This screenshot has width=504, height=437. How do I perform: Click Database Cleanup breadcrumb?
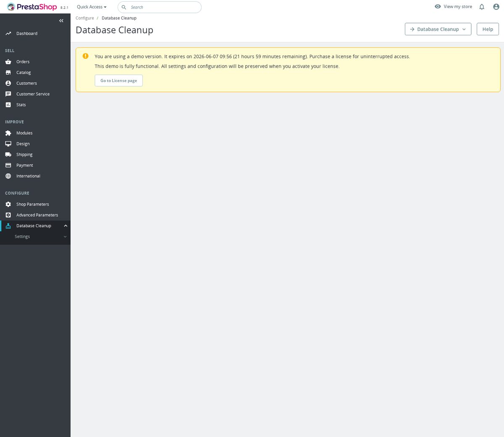tap(119, 18)
